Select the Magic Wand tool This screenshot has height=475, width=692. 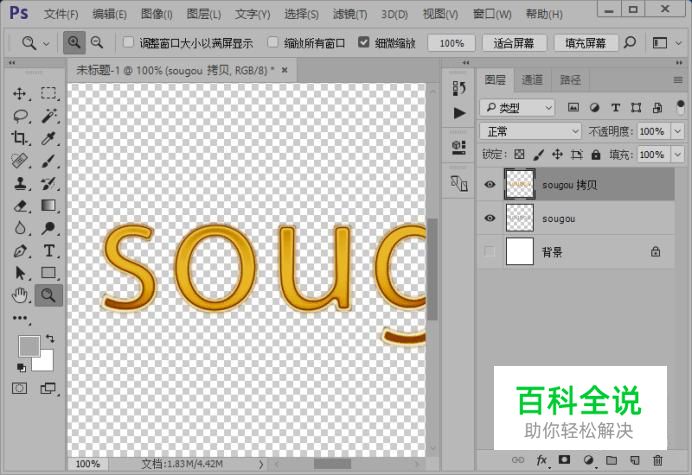(49, 116)
